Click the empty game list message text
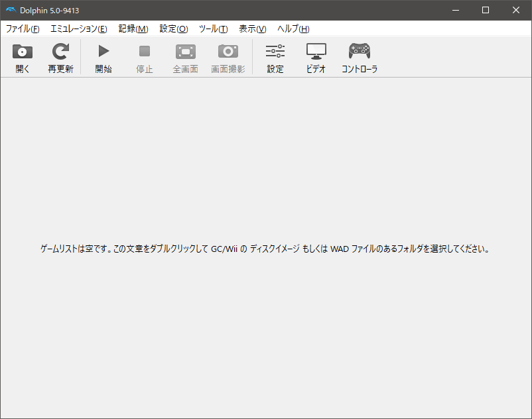This screenshot has height=419, width=532. [265, 249]
